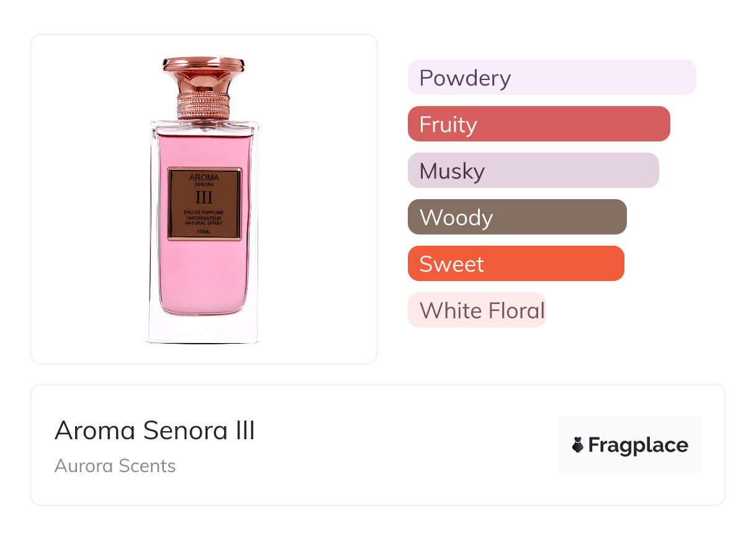Click NATURAL SPRAY text on bottle label
This screenshot has height=536, width=756.
pos(204,223)
